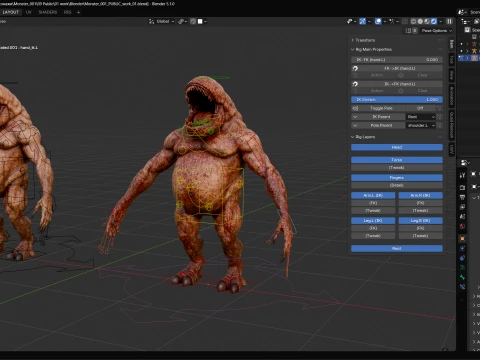This screenshot has height=360, width=480.
Task: Click the pause icon in the viewport header
Action: click(x=449, y=21)
